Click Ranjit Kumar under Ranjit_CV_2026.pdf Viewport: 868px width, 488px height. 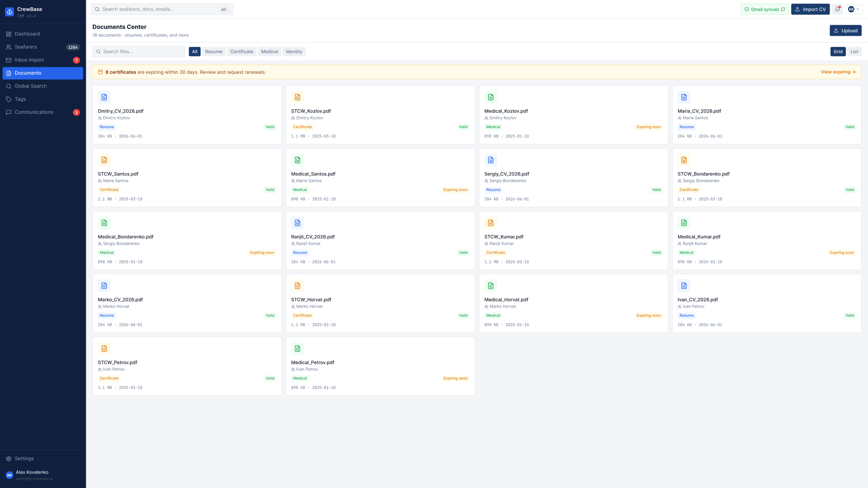pos(308,244)
